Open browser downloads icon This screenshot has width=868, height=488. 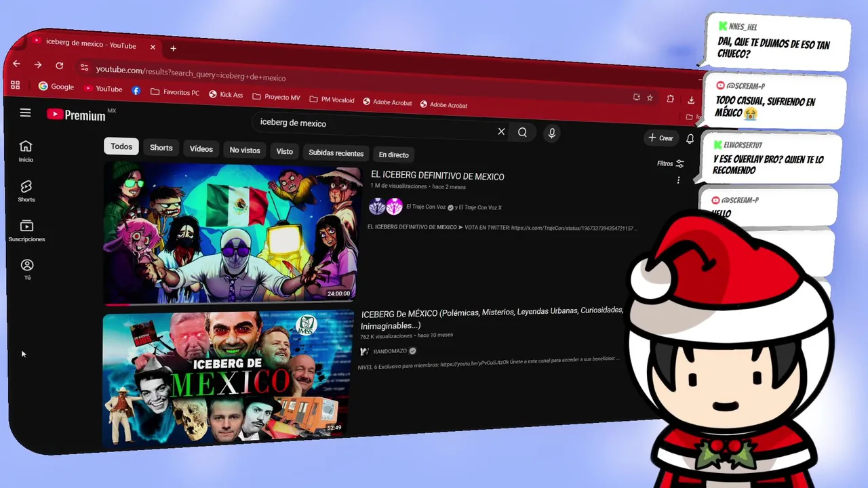(690, 100)
